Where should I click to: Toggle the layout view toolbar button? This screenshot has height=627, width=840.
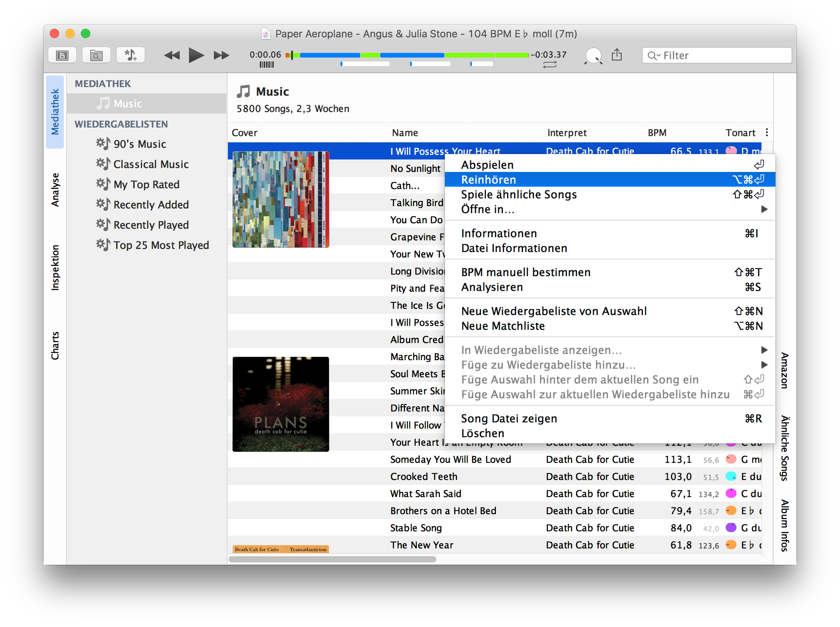coord(62,55)
